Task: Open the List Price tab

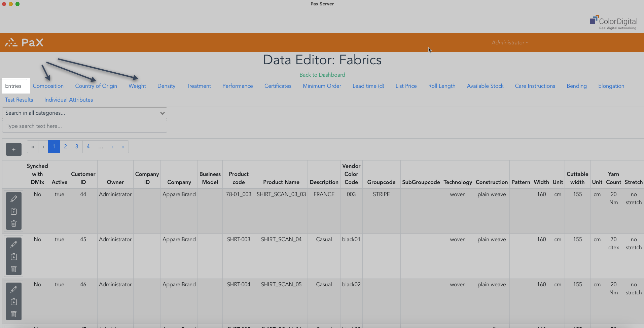Action: coord(406,86)
